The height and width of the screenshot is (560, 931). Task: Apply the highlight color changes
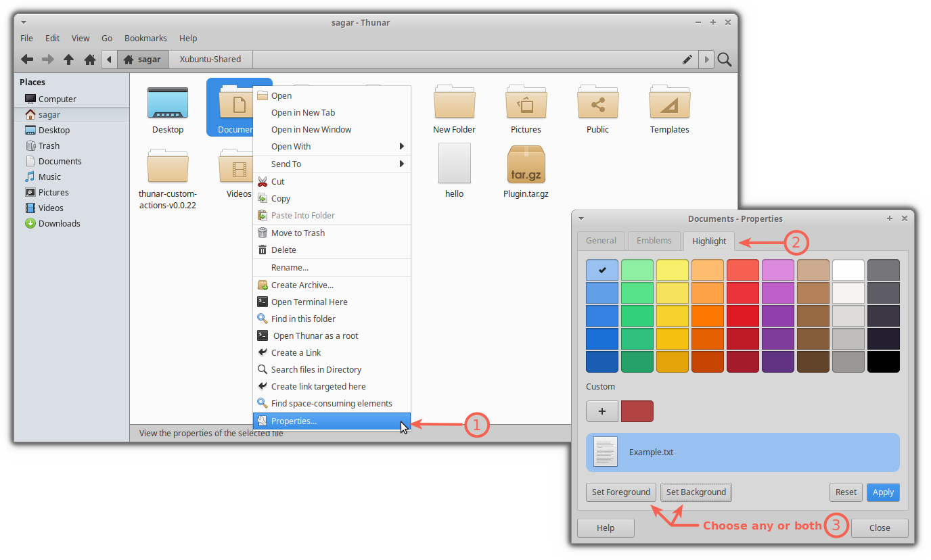(x=883, y=492)
